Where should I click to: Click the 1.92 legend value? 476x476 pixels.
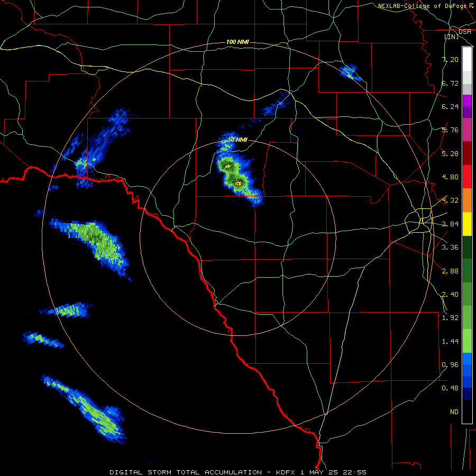click(450, 318)
